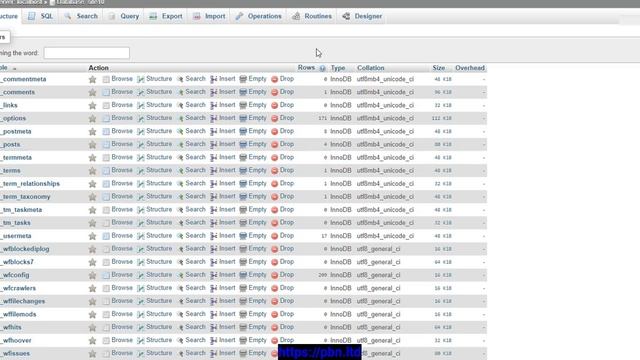The height and width of the screenshot is (360, 640).
Task: Open the Query tab
Action: point(124,16)
